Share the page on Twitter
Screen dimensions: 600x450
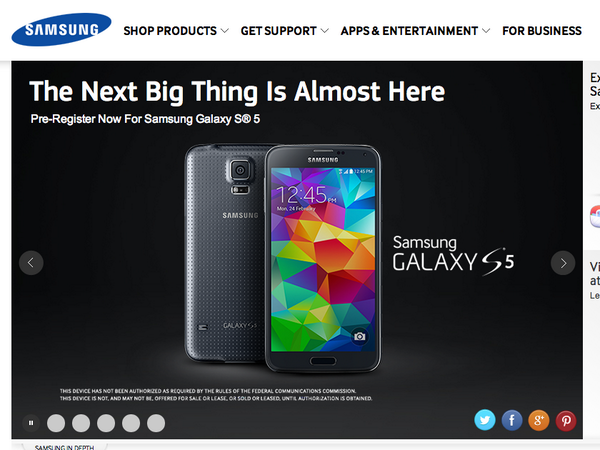tap(485, 420)
